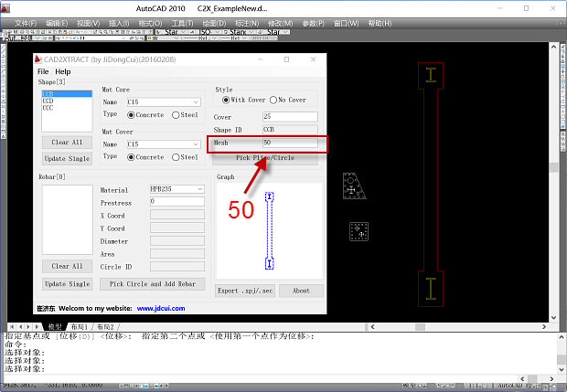The image size is (567, 392).
Task: Click drawing area horizontal scrollbar thumb
Action: click(420, 326)
